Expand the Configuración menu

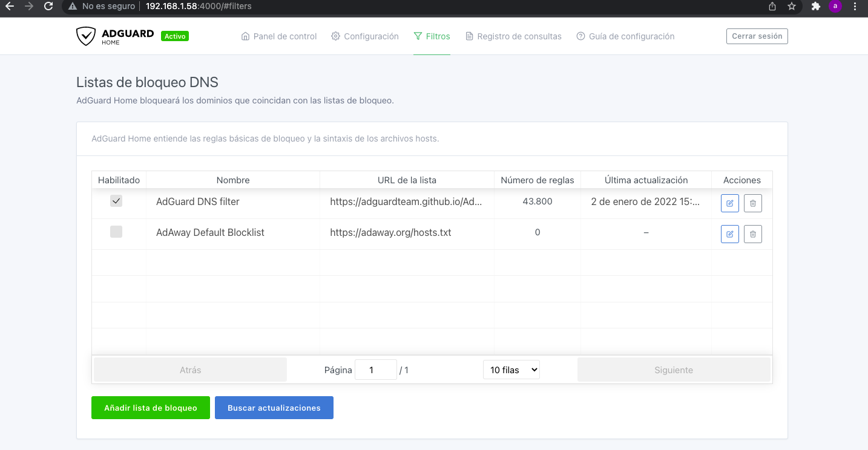coord(365,36)
